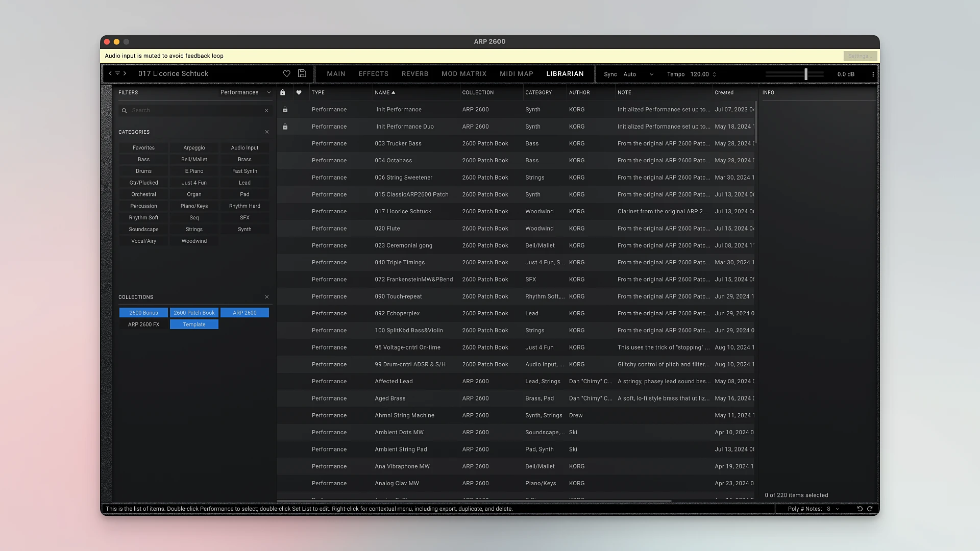The width and height of the screenshot is (980, 551).
Task: Switch to the EFFECTS tab
Action: pyautogui.click(x=373, y=73)
